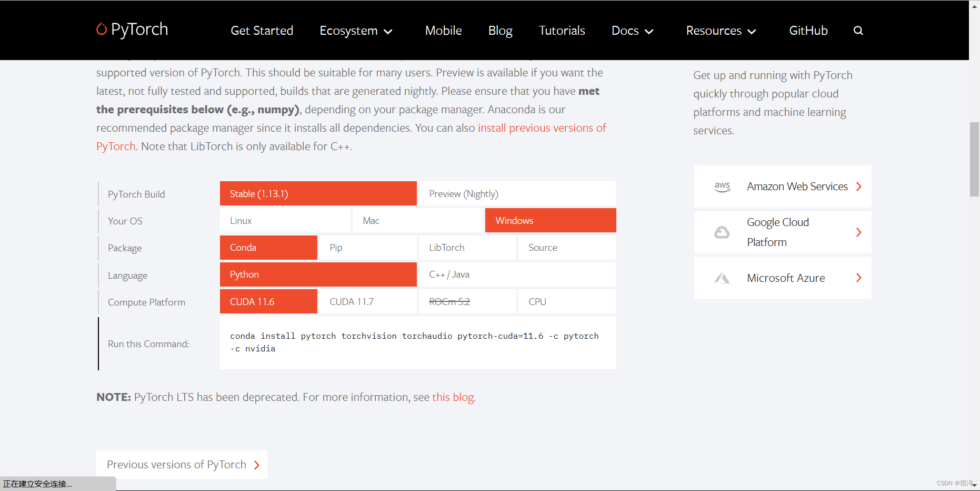Click the AWS logo icon
The image size is (980, 491).
point(722,186)
